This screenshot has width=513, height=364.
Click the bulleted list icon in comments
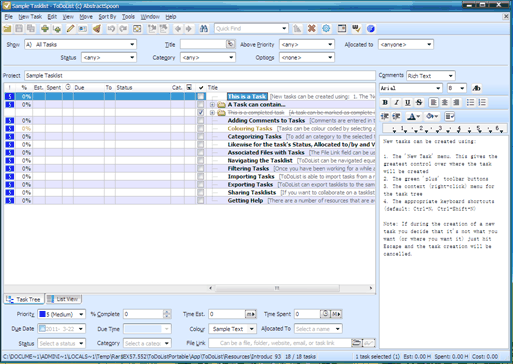pyautogui.click(x=470, y=103)
